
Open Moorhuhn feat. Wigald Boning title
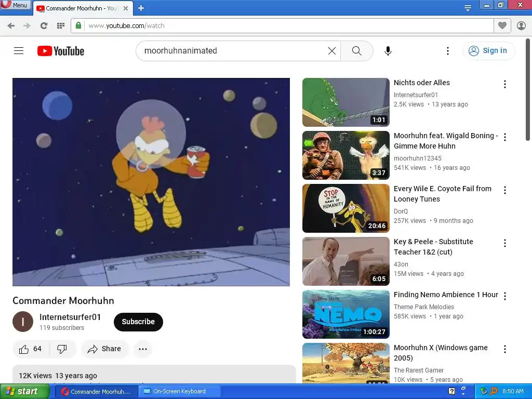coord(445,141)
